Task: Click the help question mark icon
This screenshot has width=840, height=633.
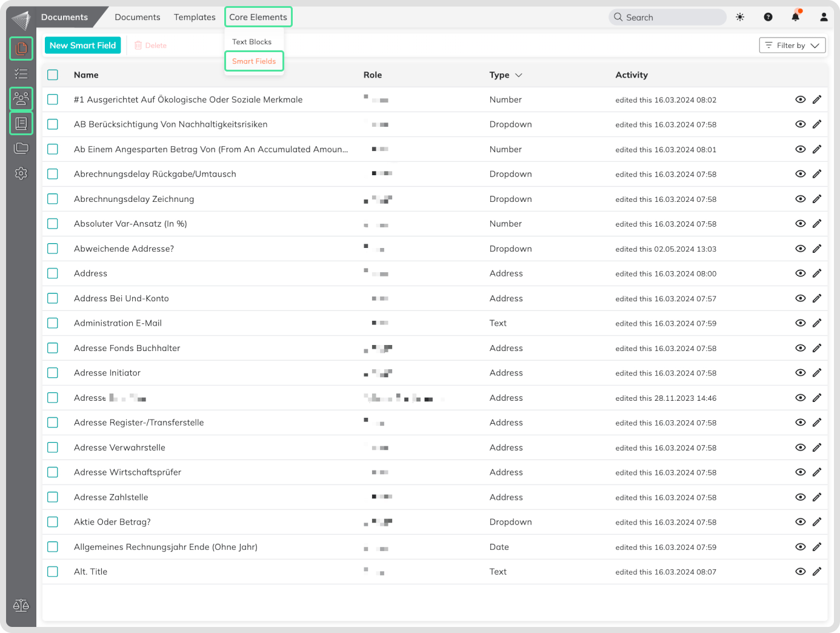Action: coord(768,17)
